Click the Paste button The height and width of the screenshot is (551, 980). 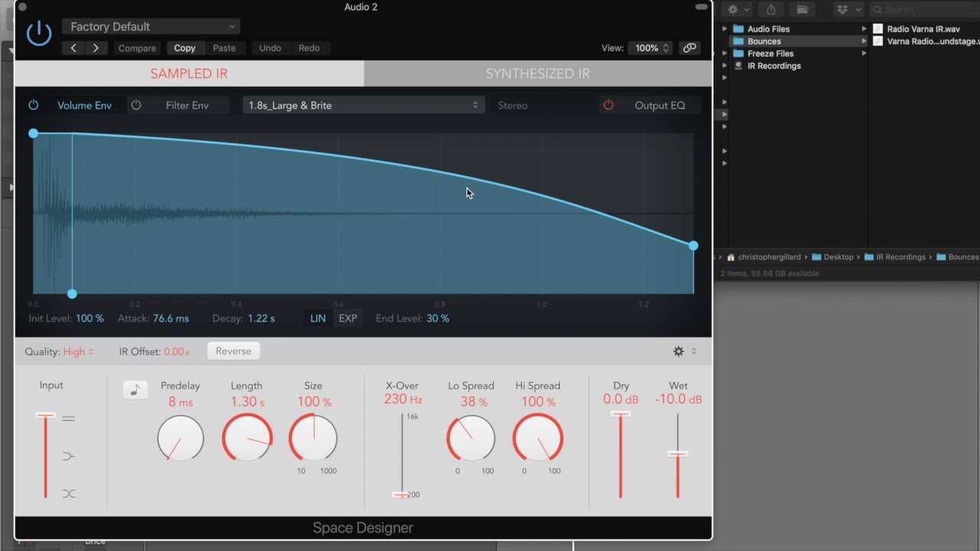pyautogui.click(x=224, y=48)
